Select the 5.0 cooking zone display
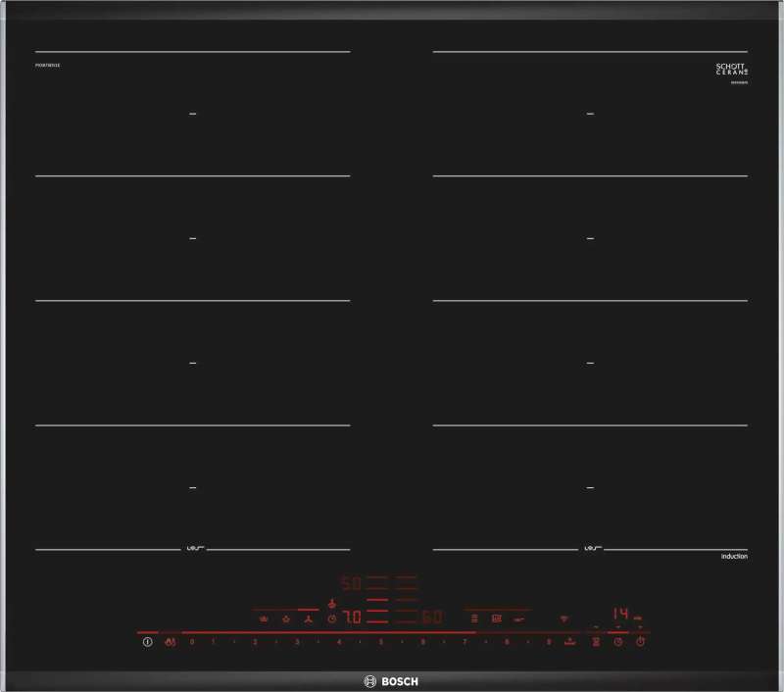 [351, 581]
